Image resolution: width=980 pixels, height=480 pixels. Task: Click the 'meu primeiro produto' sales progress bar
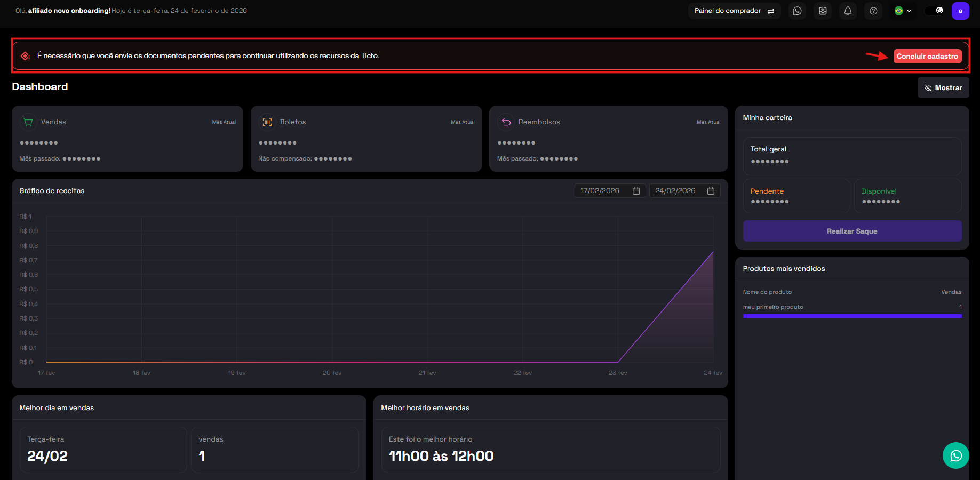click(x=852, y=316)
